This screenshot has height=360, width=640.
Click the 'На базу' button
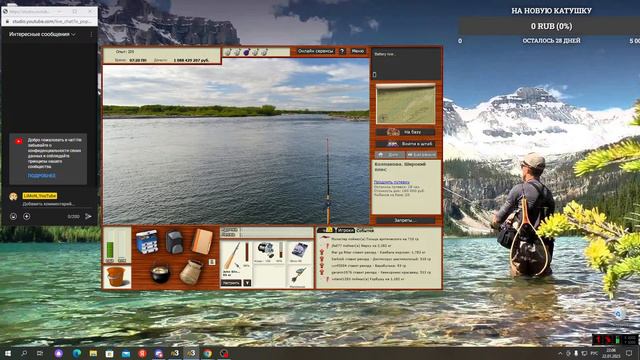405,132
